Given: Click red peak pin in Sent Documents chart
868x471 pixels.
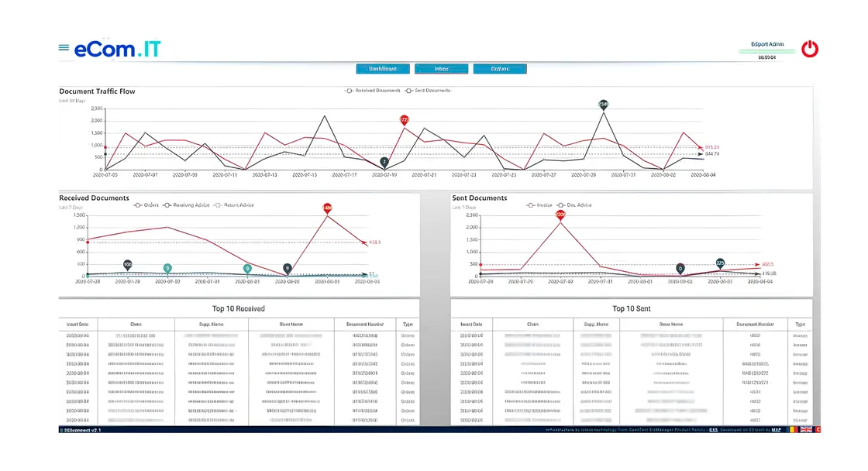Looking at the screenshot, I should tap(560, 216).
